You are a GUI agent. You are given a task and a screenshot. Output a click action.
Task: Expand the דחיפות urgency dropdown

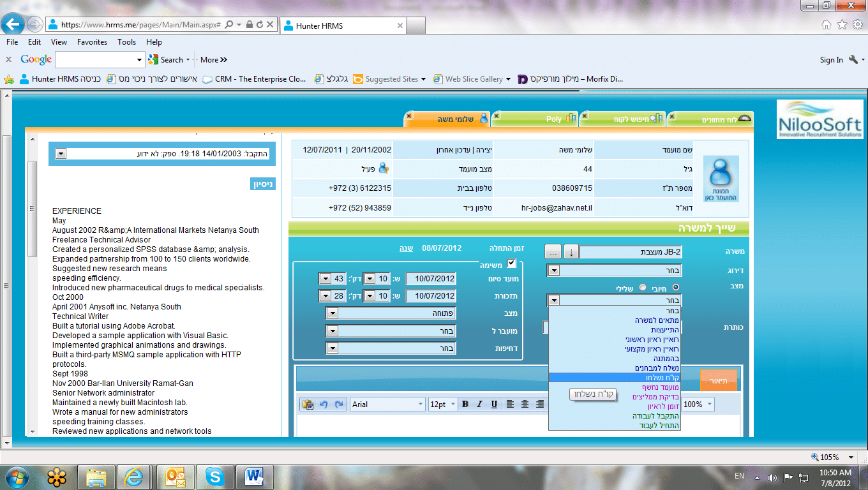tap(331, 348)
